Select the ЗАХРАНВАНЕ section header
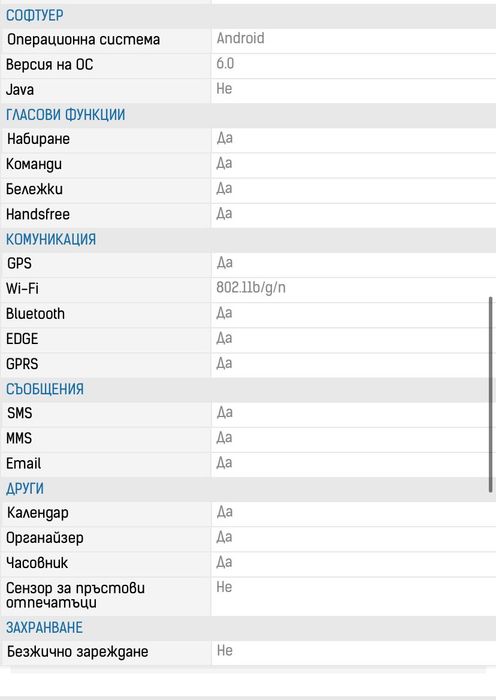 (44, 628)
